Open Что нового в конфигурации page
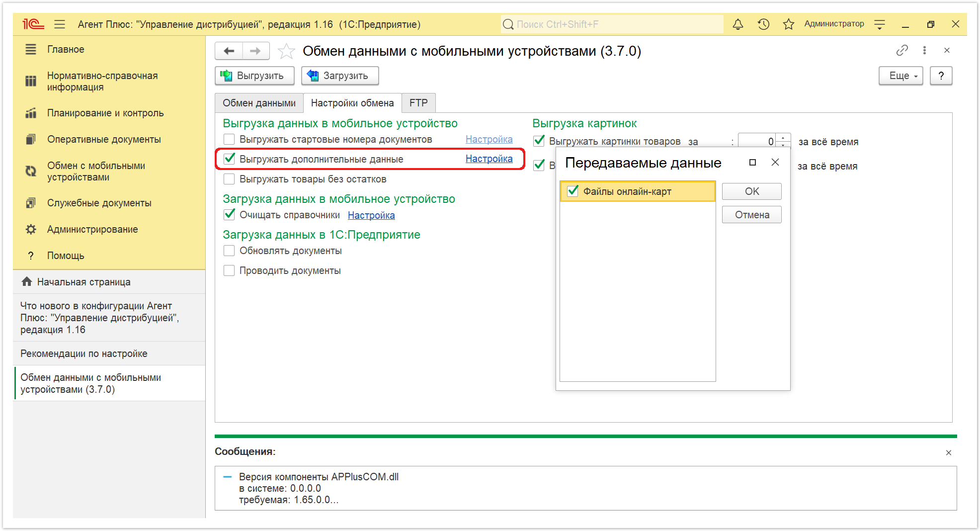The width and height of the screenshot is (980, 531). (x=109, y=318)
